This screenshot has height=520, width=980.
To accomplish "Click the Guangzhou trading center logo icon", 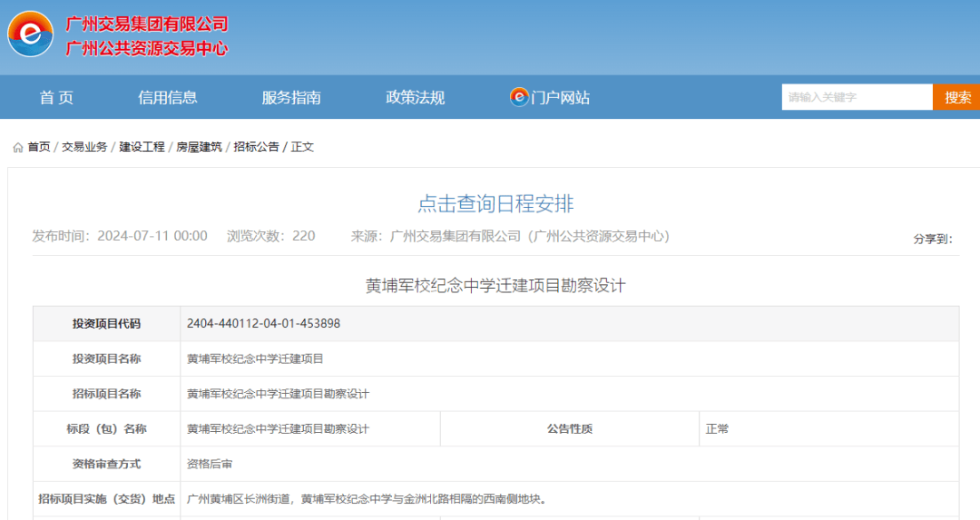I will pos(31,34).
